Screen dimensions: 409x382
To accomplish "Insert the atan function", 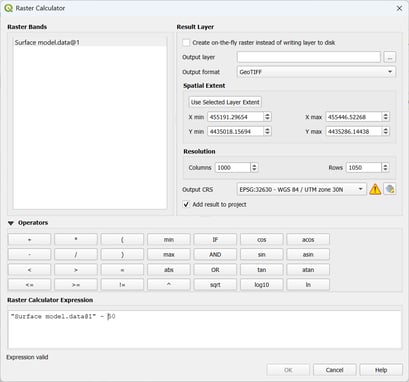I will [x=308, y=270].
